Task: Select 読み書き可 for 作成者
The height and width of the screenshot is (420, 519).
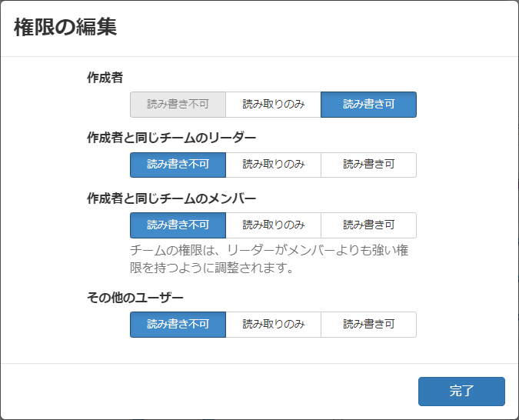Action: pos(369,105)
